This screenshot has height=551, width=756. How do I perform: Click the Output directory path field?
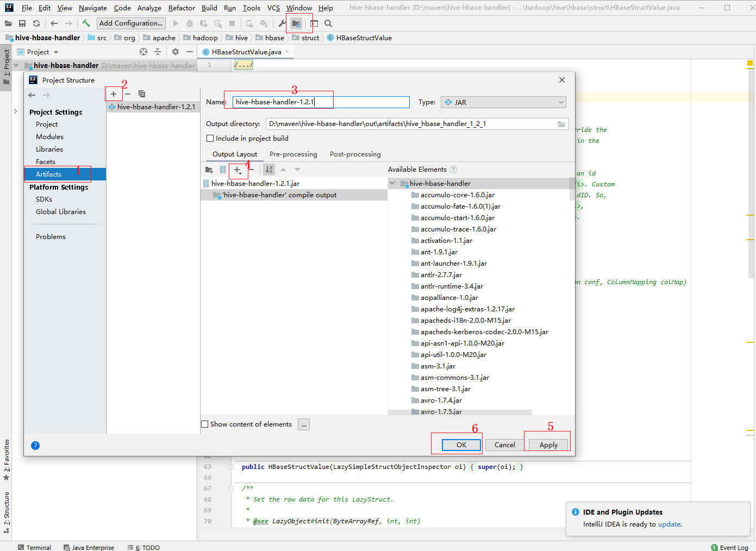[x=410, y=124]
